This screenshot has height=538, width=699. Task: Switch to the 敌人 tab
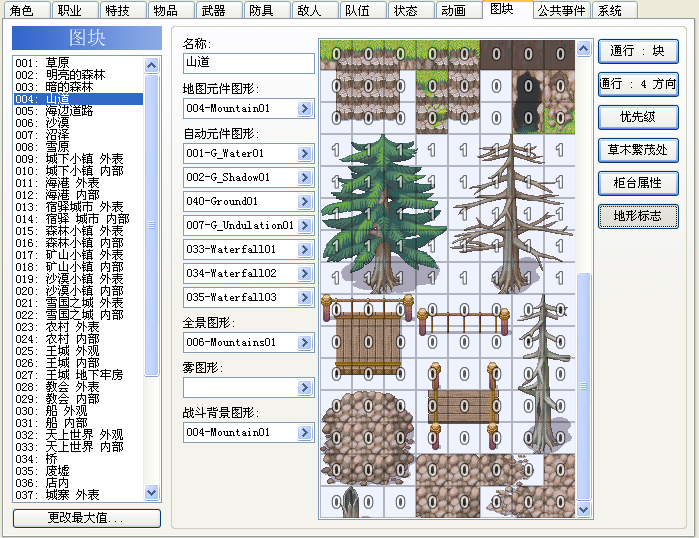pos(315,10)
